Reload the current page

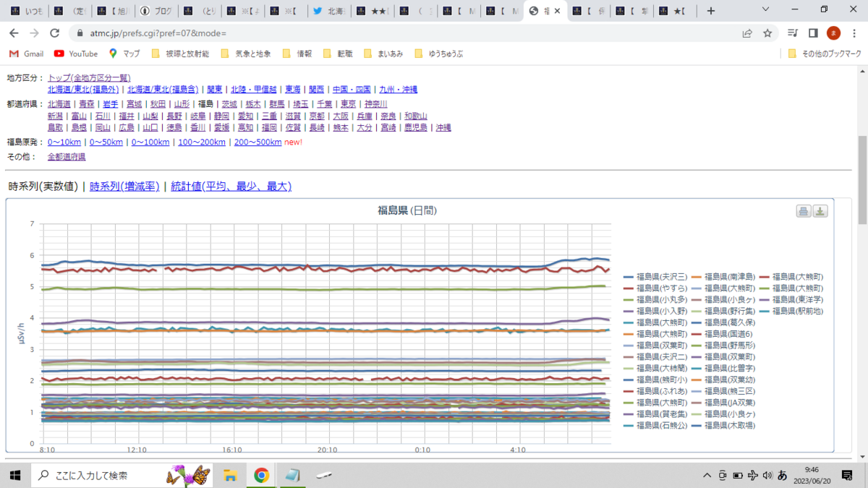click(x=54, y=33)
